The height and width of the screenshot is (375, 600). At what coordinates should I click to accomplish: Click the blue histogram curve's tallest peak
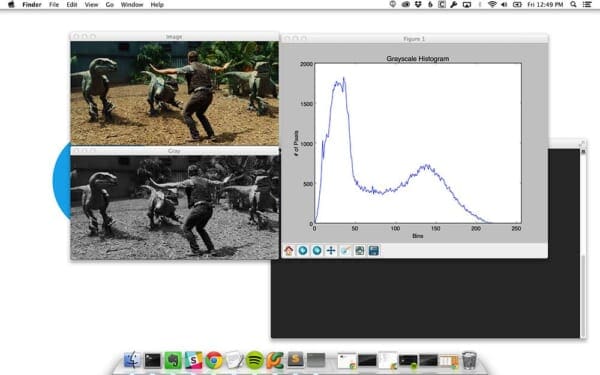(x=344, y=78)
